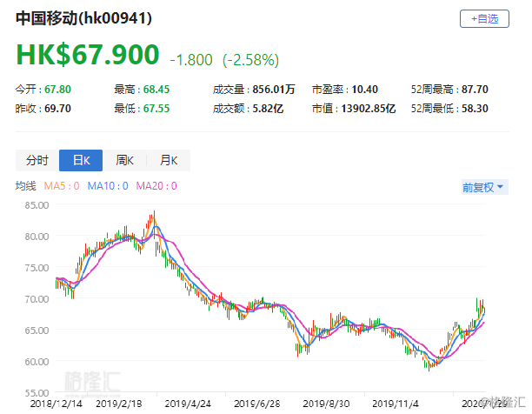Image resolution: width=532 pixels, height=414 pixels.
Task: Click the 均线 label
Action: click(x=26, y=186)
